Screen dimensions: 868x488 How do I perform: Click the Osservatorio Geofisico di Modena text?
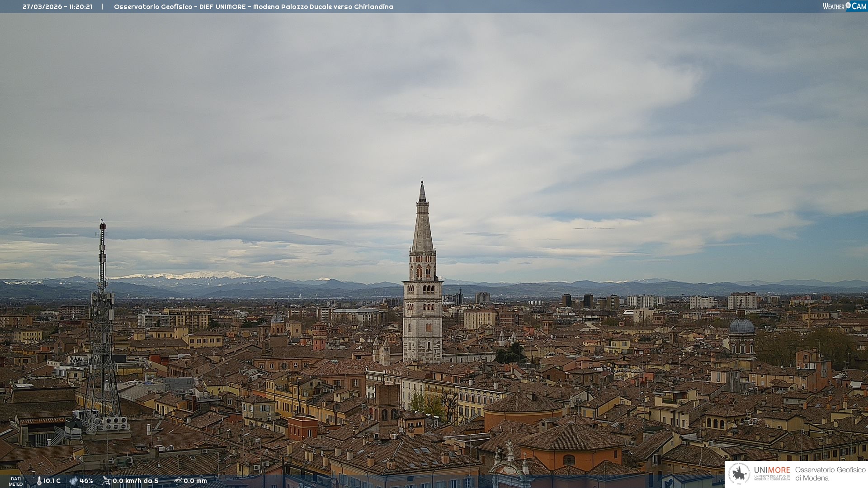point(830,474)
